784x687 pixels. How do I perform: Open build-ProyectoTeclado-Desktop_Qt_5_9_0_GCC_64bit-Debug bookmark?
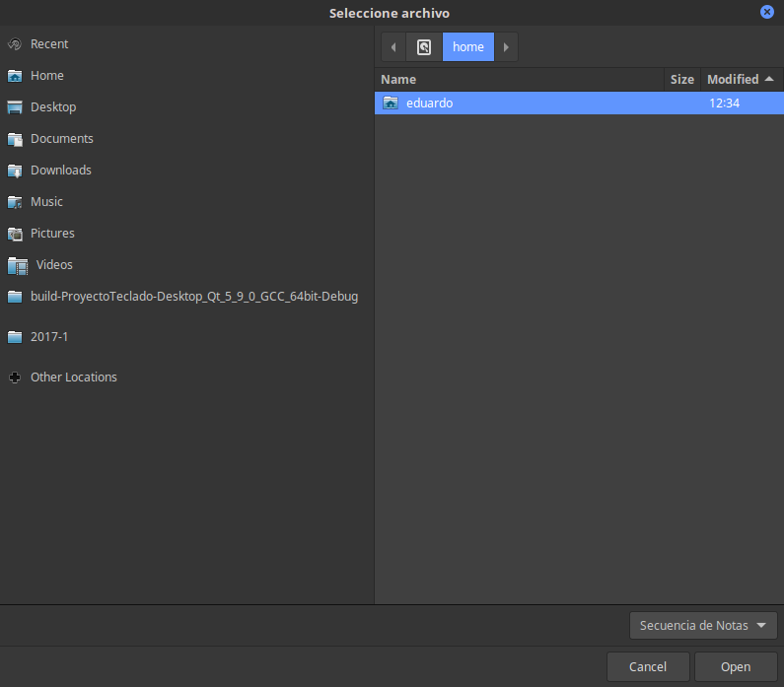194,297
